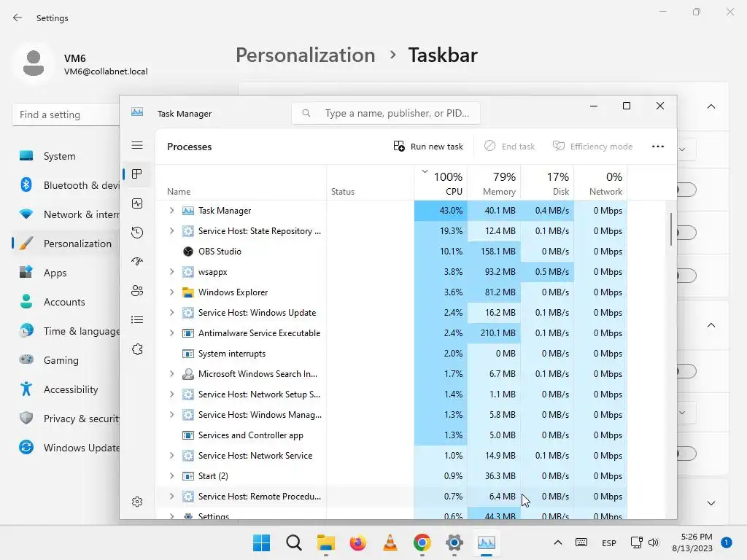Viewport: 747px width, 560px height.
Task: Click the volume speaker tray icon
Action: coord(654,542)
